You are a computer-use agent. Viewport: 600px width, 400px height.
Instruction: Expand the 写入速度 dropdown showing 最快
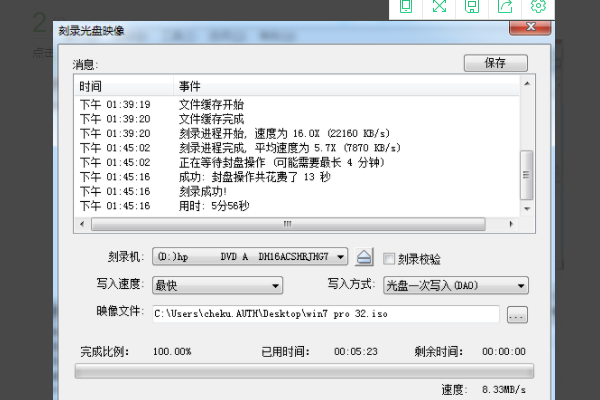coord(217,285)
